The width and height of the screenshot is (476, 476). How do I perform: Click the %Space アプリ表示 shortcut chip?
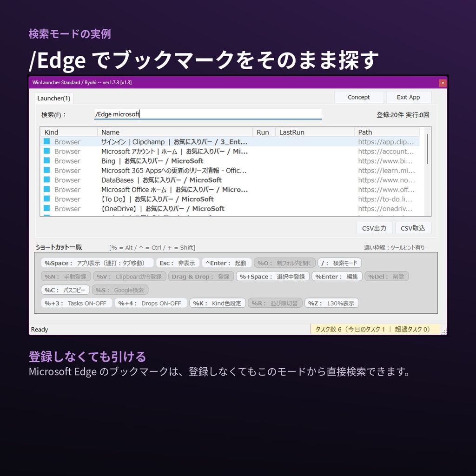(x=97, y=263)
